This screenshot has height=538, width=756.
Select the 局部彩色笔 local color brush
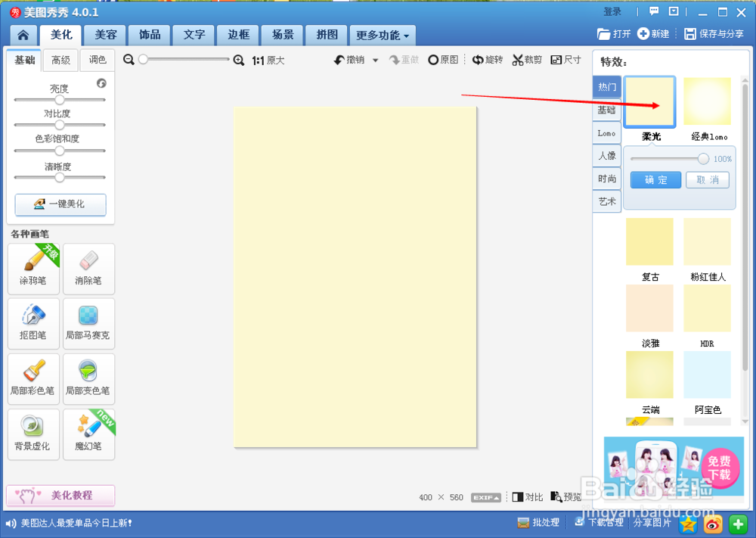pos(33,379)
